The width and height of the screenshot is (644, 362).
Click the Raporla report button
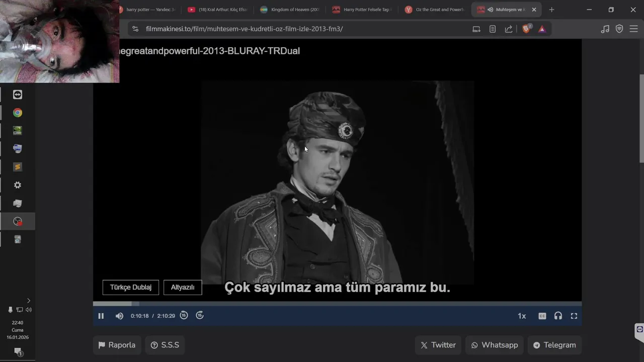tap(117, 345)
